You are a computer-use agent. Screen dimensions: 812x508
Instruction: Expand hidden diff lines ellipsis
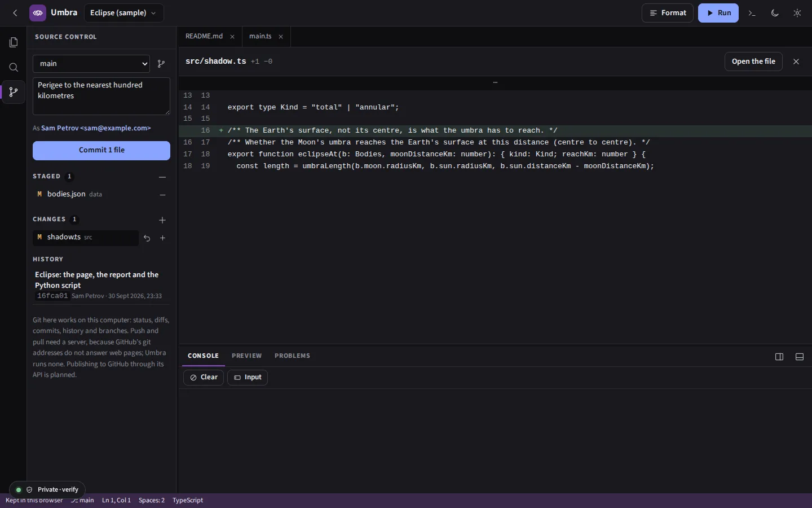click(495, 82)
